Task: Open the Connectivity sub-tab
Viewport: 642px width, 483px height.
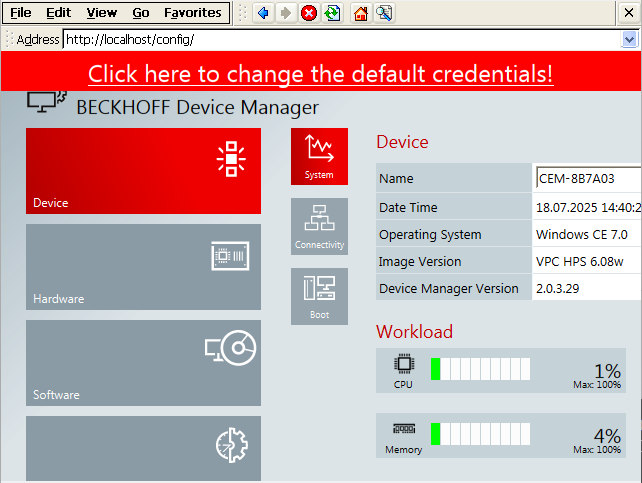Action: click(319, 226)
